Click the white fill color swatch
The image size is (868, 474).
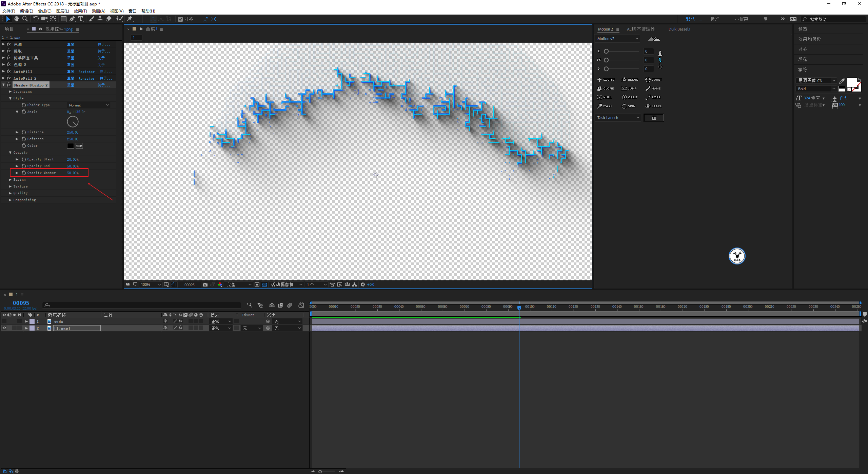(852, 82)
